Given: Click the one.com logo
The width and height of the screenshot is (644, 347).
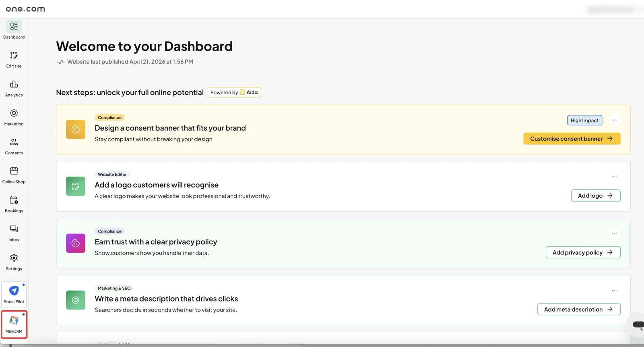Looking at the screenshot, I should (25, 9).
